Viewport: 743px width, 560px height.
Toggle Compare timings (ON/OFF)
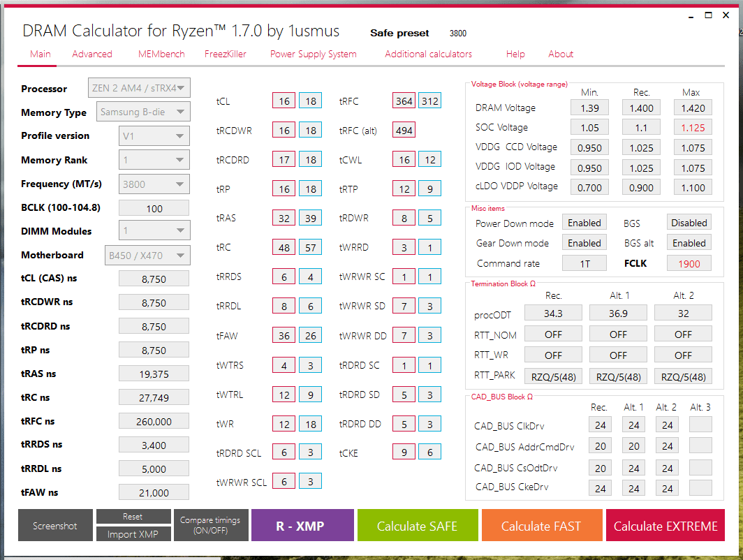(x=211, y=525)
